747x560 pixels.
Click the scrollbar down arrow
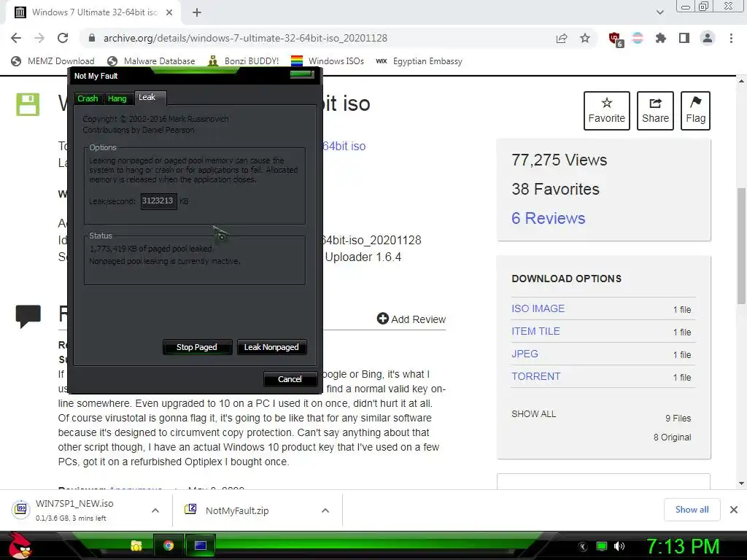click(741, 483)
